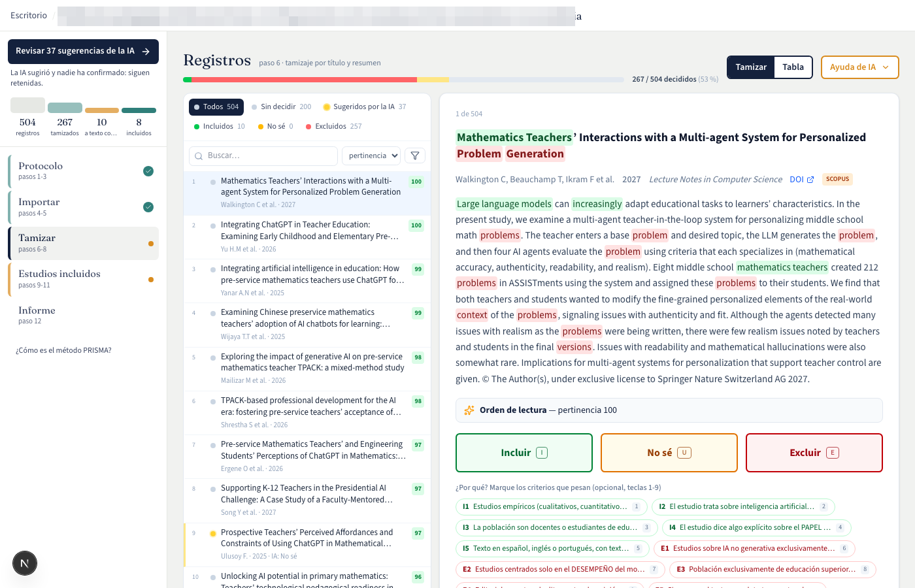Toggle criterion I3 población docentes

point(557,528)
